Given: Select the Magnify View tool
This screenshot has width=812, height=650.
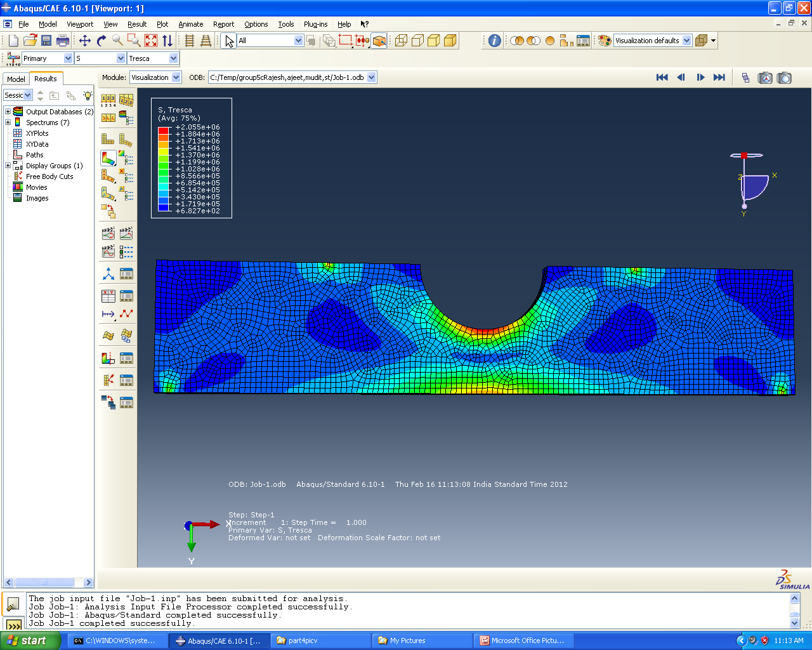Looking at the screenshot, I should pos(118,41).
